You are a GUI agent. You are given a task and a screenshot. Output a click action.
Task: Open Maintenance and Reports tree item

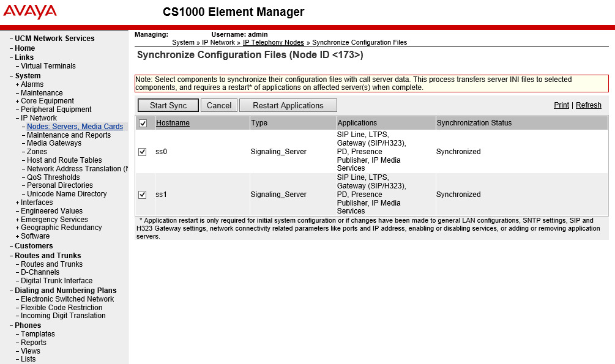tap(69, 135)
